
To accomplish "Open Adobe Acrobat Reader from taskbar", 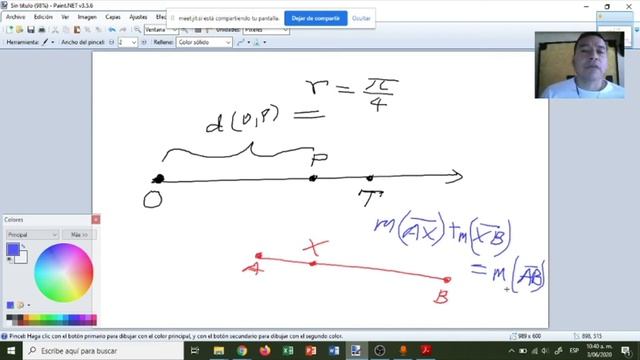I will (x=426, y=351).
